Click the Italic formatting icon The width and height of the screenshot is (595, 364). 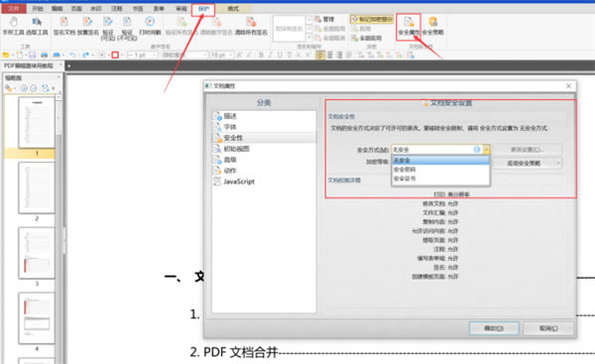point(271,55)
